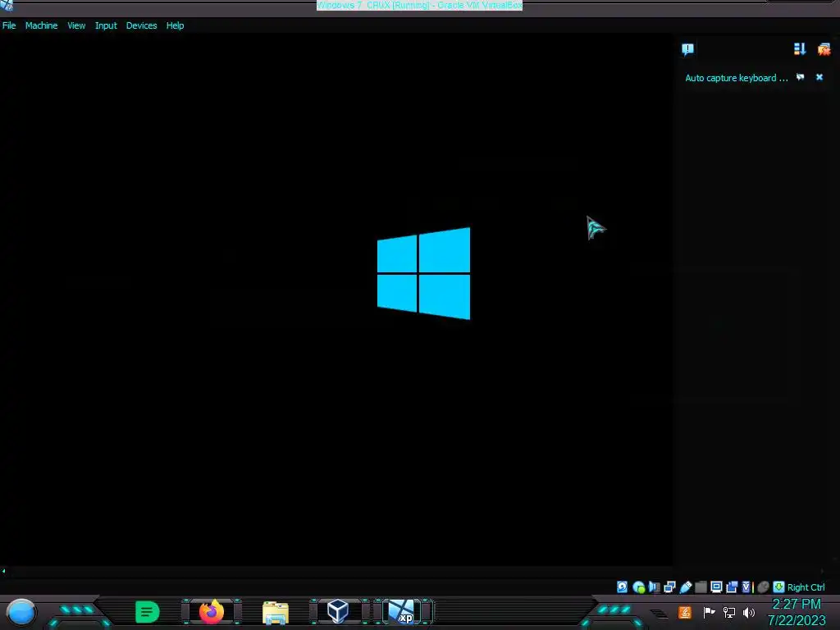This screenshot has height=630, width=840.
Task: Click the network tray icon in the taskbar
Action: (x=729, y=612)
